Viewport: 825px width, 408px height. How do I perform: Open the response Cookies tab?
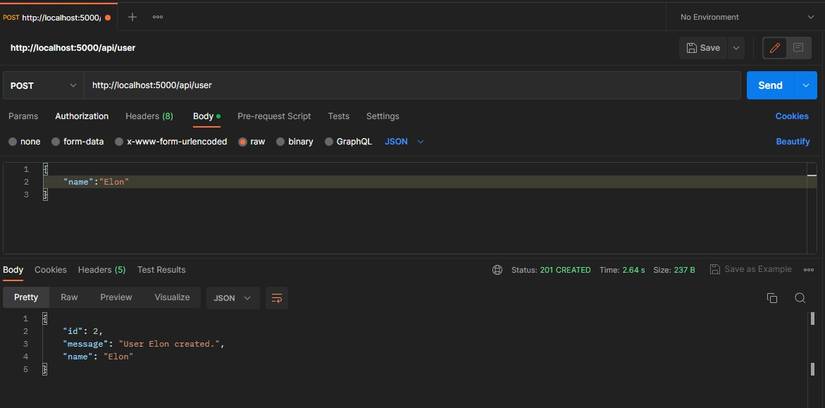(51, 270)
